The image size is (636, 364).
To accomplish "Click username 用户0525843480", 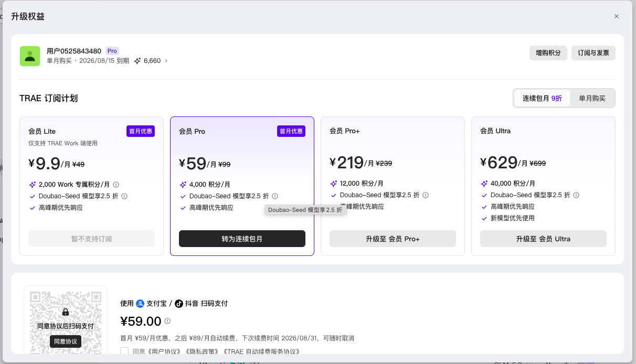I will click(x=74, y=51).
